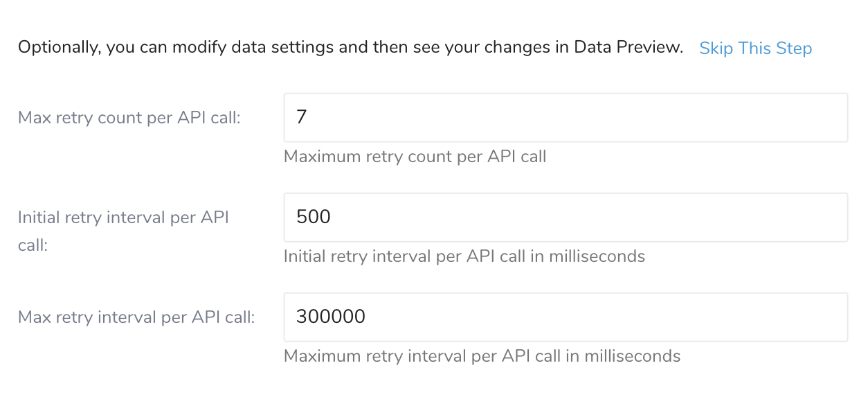
Task: Place cursor on the value 300000
Action: point(330,317)
